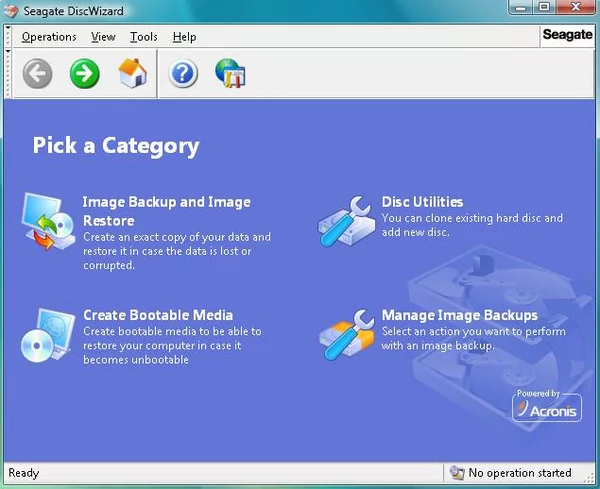Return to the Home category screen
Image resolution: width=600 pixels, height=489 pixels.
click(x=132, y=73)
